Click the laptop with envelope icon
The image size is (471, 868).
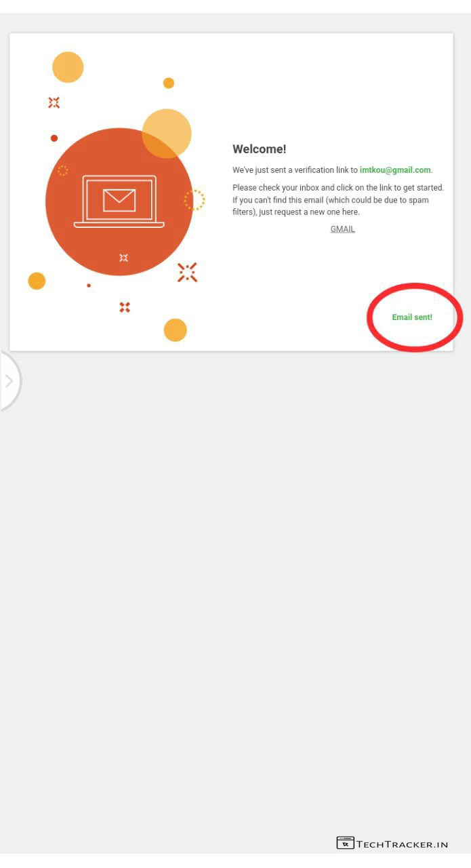[x=119, y=201]
